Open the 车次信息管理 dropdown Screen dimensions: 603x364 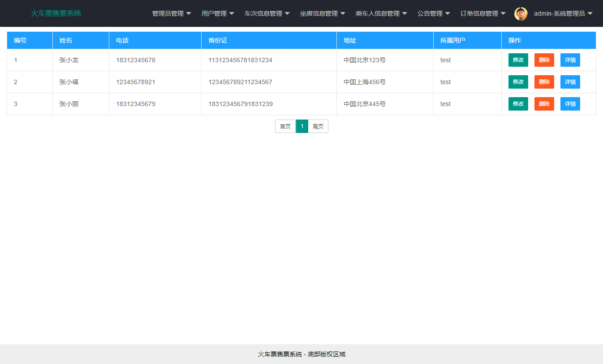[267, 13]
